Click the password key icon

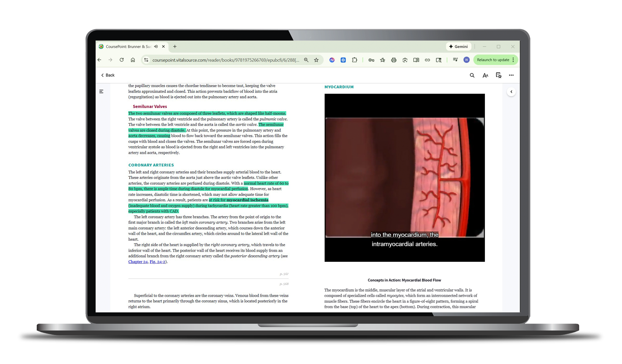coord(371,60)
